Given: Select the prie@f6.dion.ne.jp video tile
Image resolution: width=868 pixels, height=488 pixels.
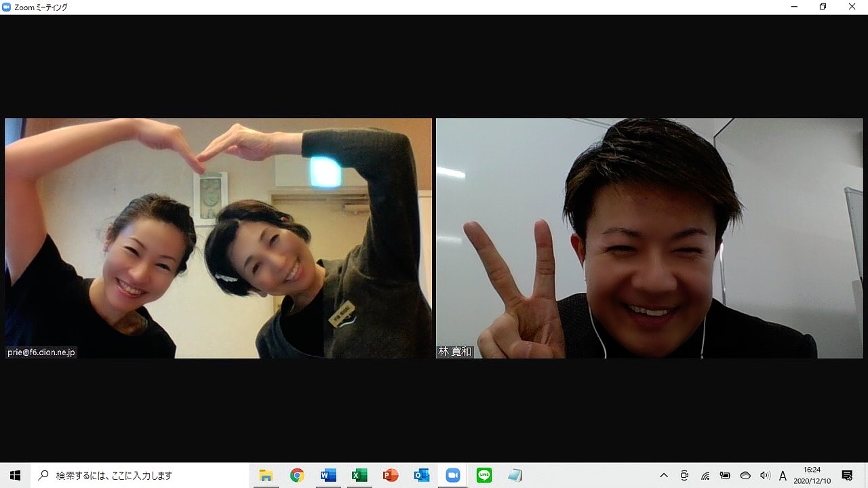Looking at the screenshot, I should (218, 238).
